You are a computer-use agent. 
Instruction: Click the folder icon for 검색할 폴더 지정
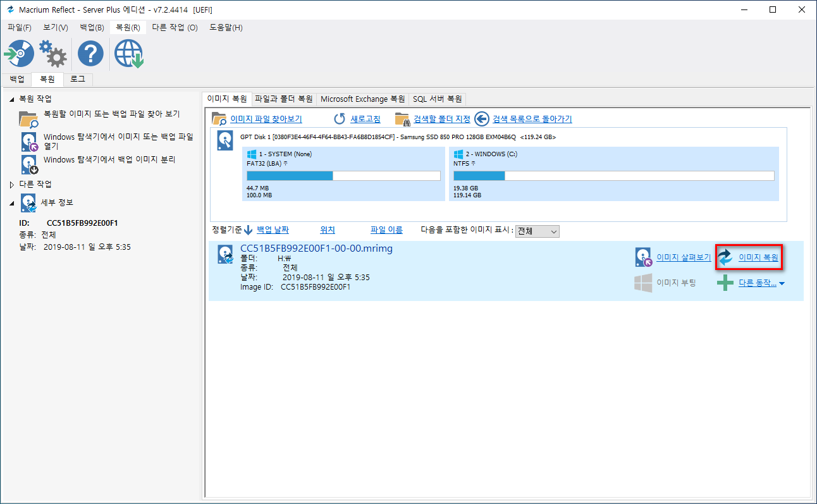point(403,119)
